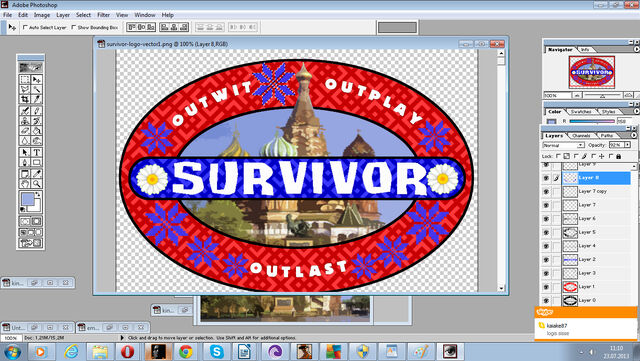Enable Auto Select Layer checkbox
640x361 pixels.
click(x=25, y=27)
